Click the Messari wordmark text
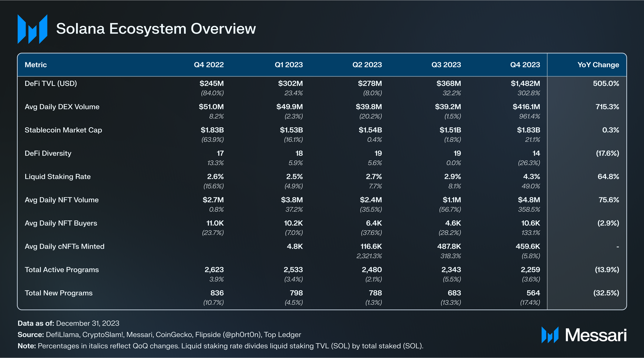This screenshot has width=644, height=358. tap(596, 335)
